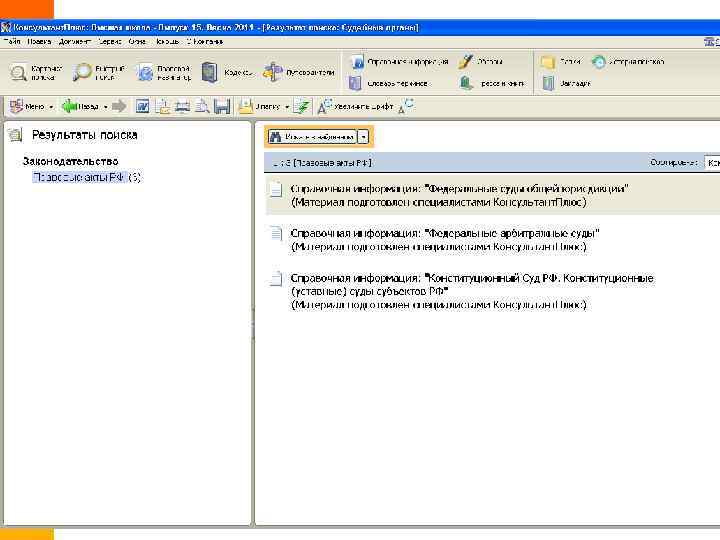Open Пресса и книги section
The image size is (720, 540).
tap(492, 84)
